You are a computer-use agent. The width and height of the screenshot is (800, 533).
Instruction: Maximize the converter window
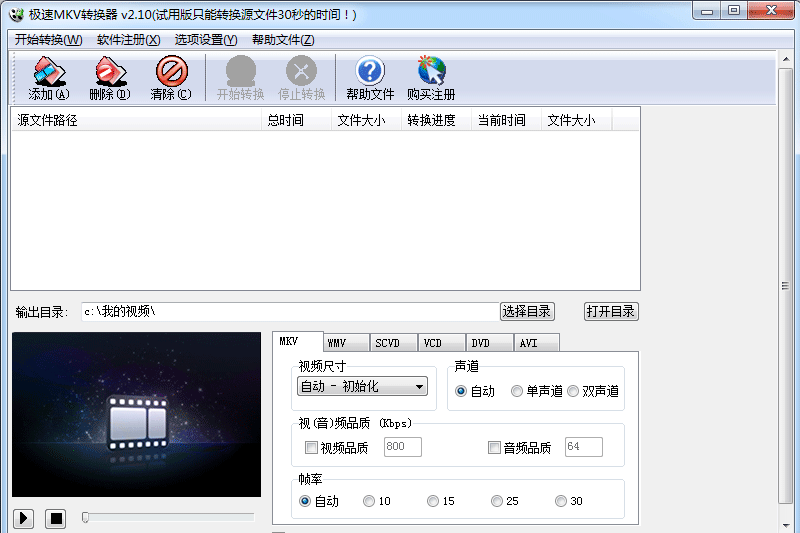click(734, 11)
